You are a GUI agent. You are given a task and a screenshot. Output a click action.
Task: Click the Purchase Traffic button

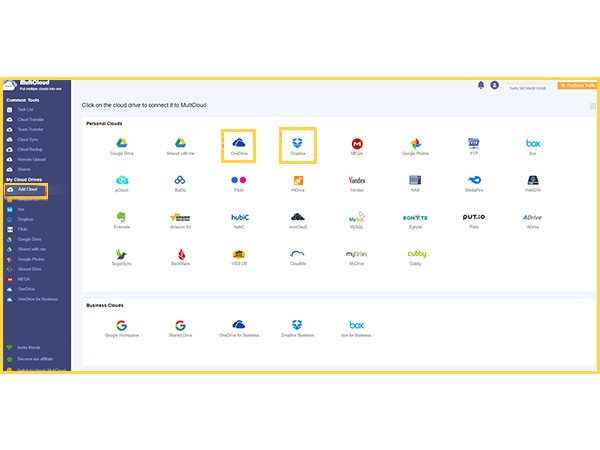coord(578,85)
